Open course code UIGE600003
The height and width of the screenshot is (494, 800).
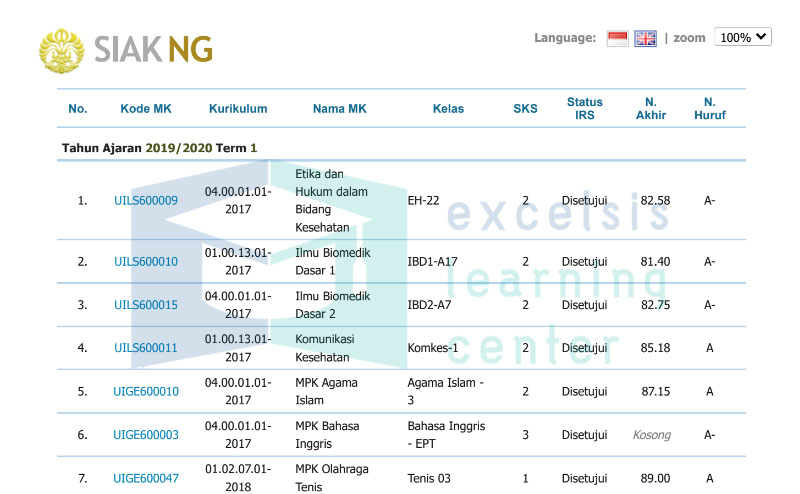146,435
